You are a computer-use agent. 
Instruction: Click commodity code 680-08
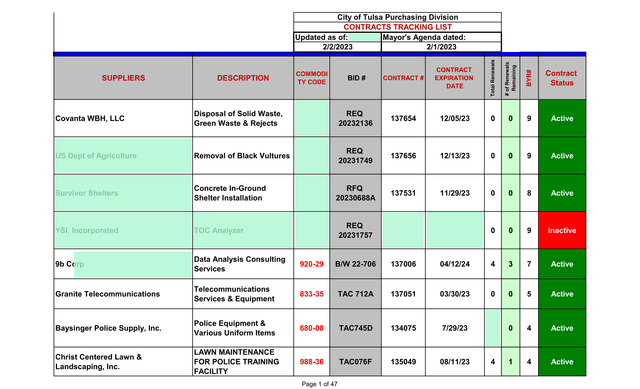click(x=311, y=328)
